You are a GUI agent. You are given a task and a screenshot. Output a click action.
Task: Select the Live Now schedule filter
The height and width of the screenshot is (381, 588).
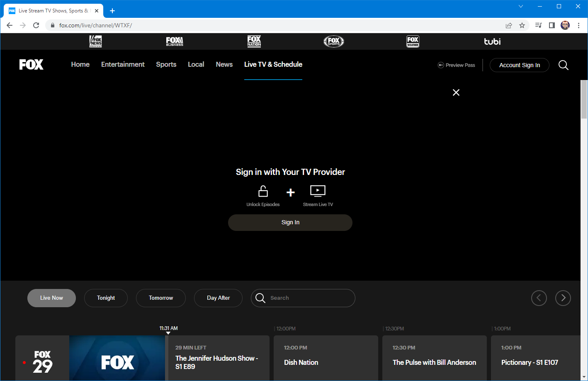(x=51, y=298)
